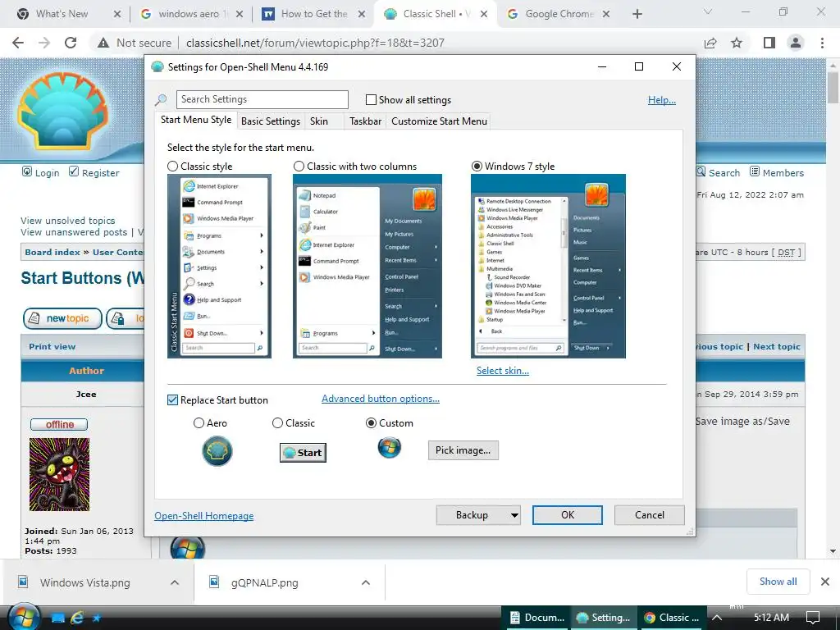Click the share page icon in the address bar

click(710, 43)
